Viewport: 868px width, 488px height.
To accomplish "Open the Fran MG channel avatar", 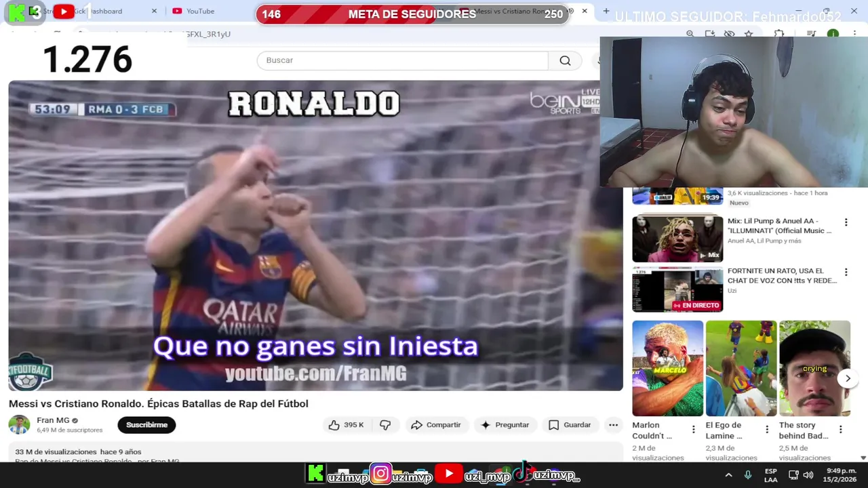I will tap(19, 425).
